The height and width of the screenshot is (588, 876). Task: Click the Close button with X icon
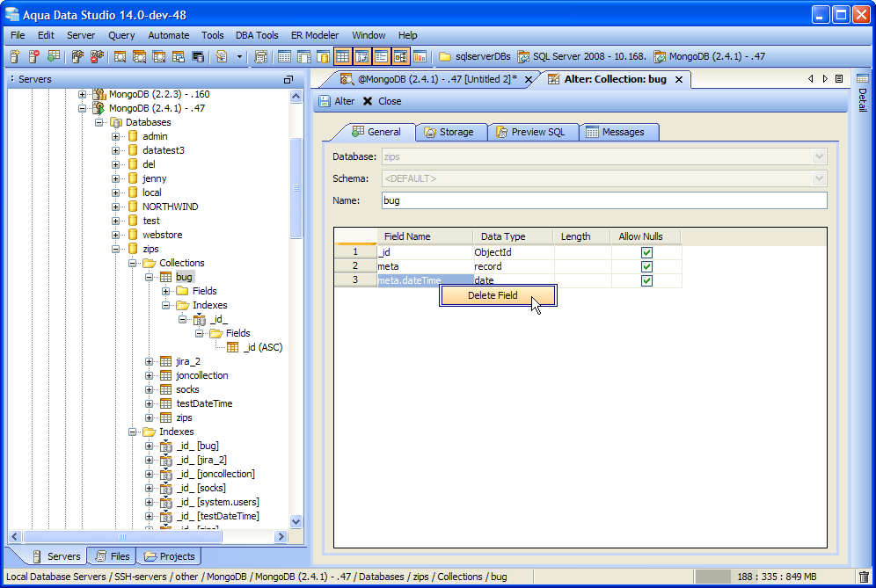click(382, 101)
